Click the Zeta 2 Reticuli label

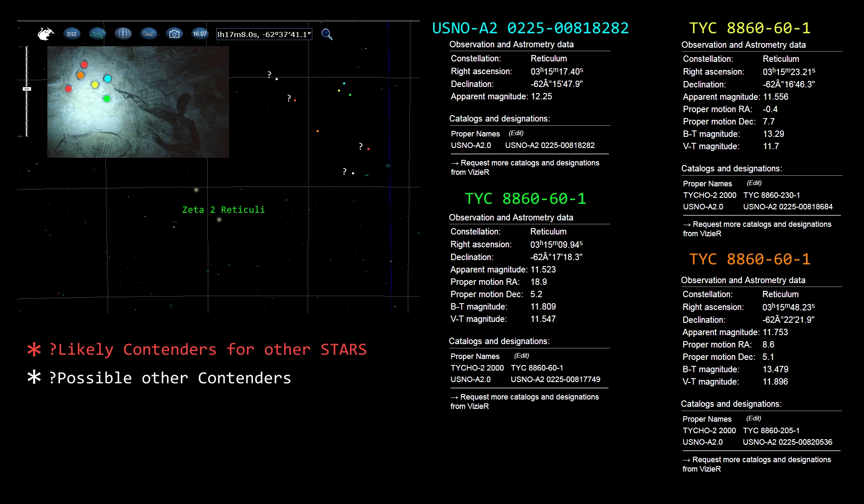223,210
